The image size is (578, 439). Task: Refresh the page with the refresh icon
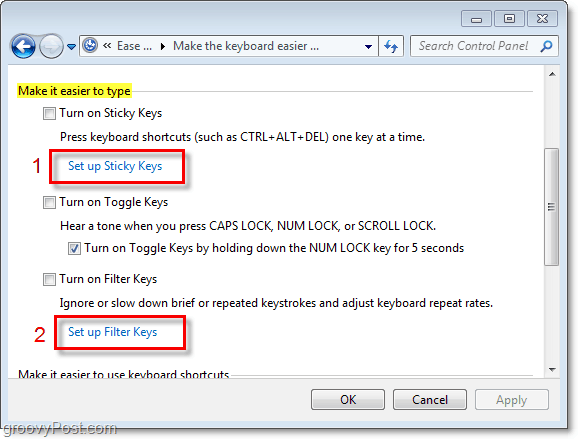tap(391, 46)
